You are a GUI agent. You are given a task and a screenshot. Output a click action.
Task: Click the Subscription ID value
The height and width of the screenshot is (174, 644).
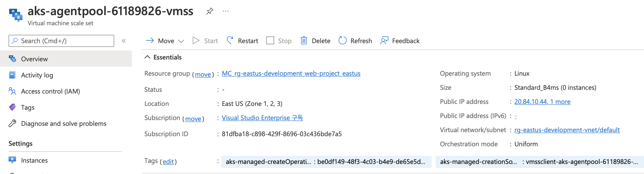[x=282, y=134]
